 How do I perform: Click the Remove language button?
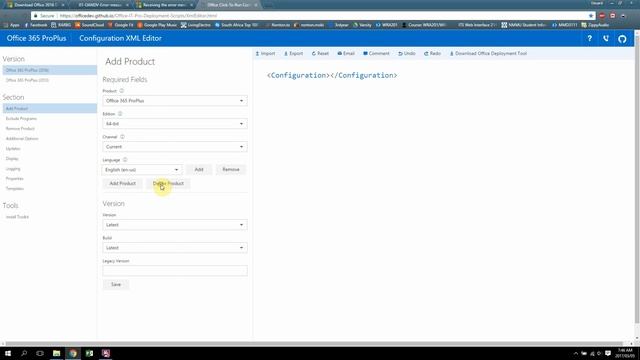[x=231, y=169]
